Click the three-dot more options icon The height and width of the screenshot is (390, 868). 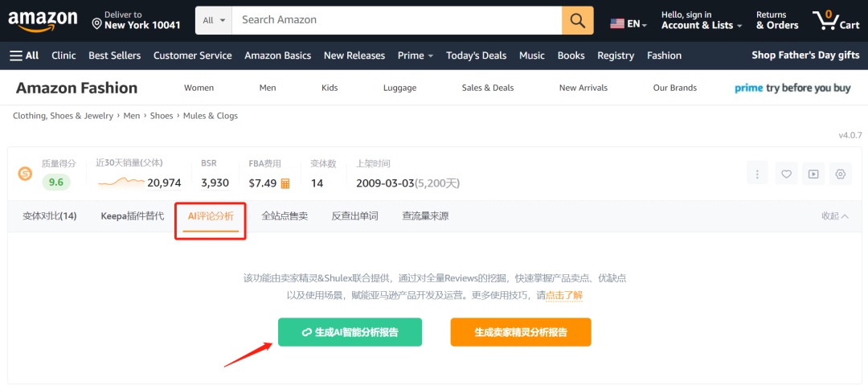click(757, 174)
